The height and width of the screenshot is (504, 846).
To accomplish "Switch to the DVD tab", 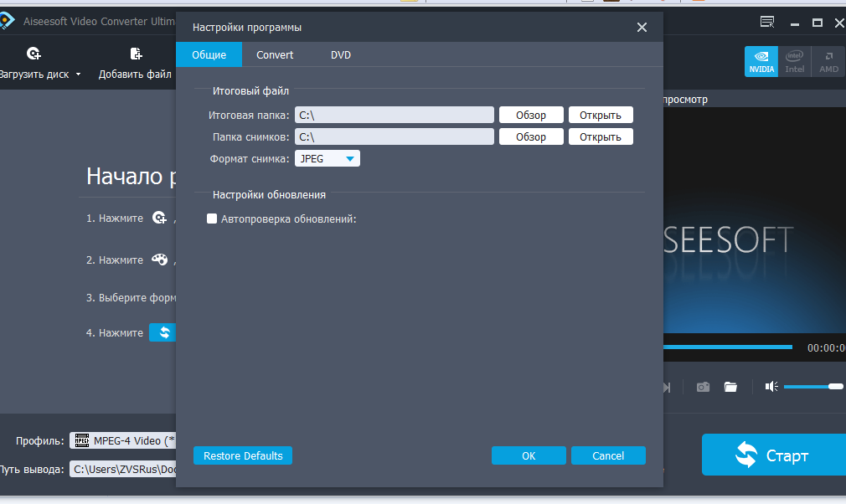I will [x=340, y=54].
